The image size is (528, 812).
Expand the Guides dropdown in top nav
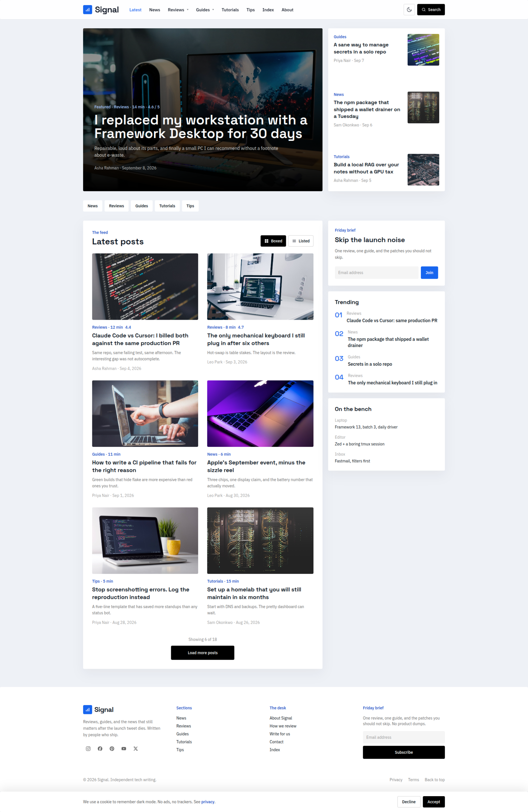(x=205, y=10)
